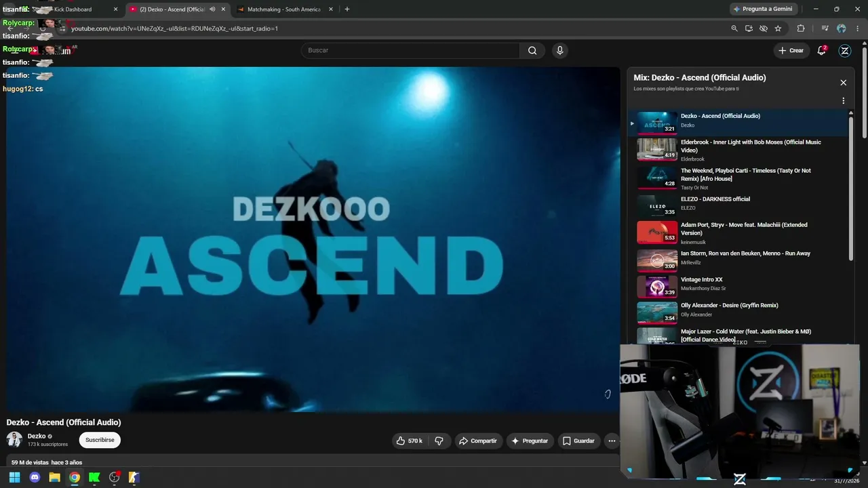This screenshot has width=868, height=488.
Task: Start voice search with the microphone icon
Action: click(559, 50)
